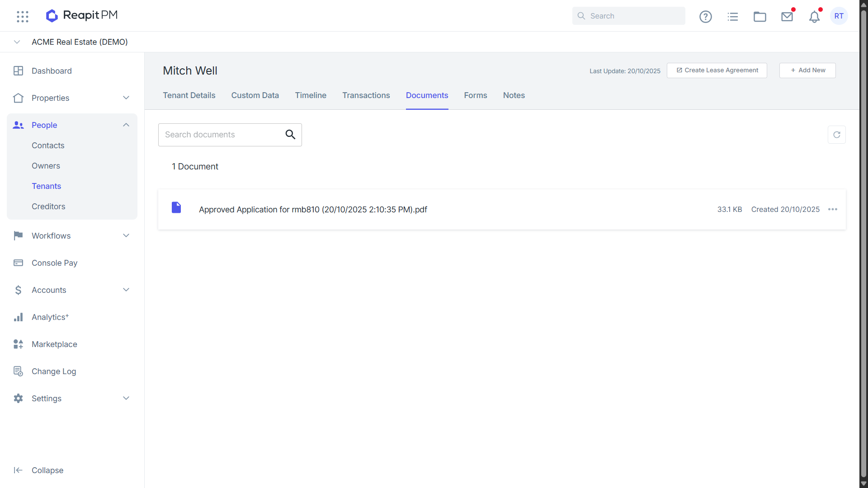Focus the global Search field
The image size is (868, 488).
[629, 16]
